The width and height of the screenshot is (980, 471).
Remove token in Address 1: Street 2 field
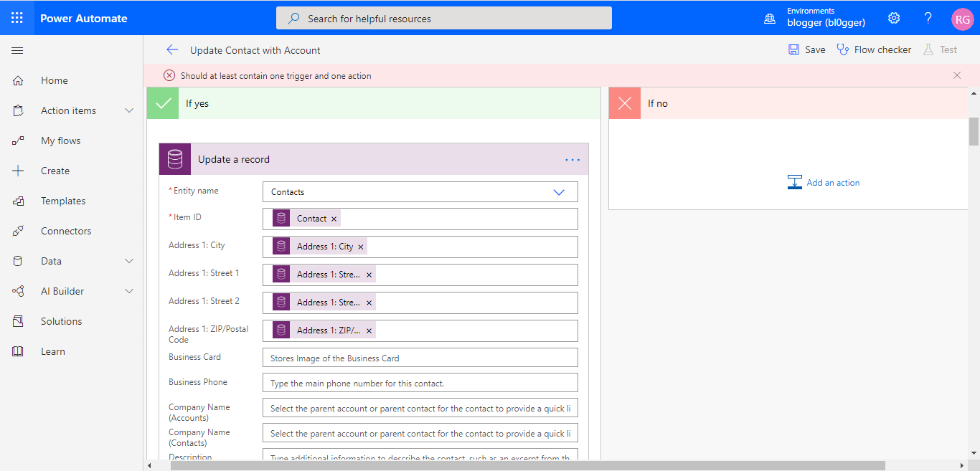(369, 303)
